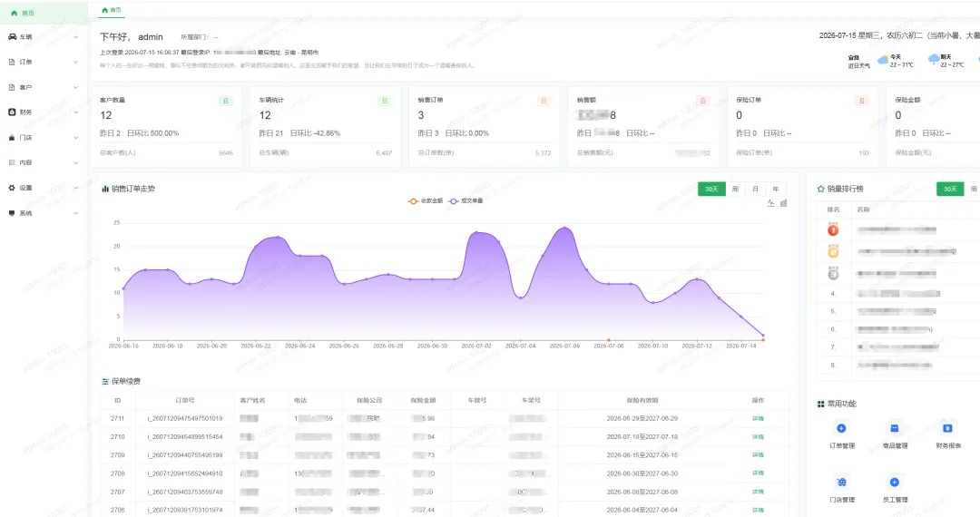980x517 pixels.
Task: Expand the 财务 sidebar menu chevron
Action: pyautogui.click(x=75, y=112)
